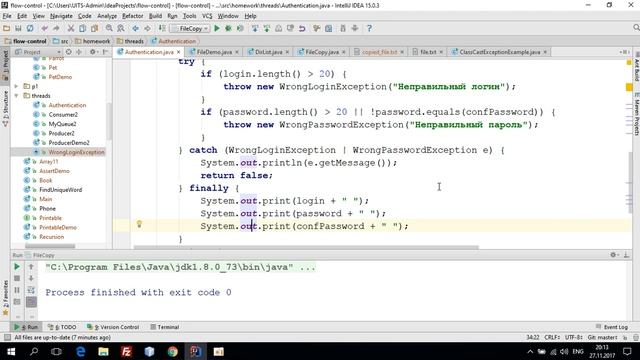Open the VCS menu
This screenshot has height=360, width=640.
point(207,16)
